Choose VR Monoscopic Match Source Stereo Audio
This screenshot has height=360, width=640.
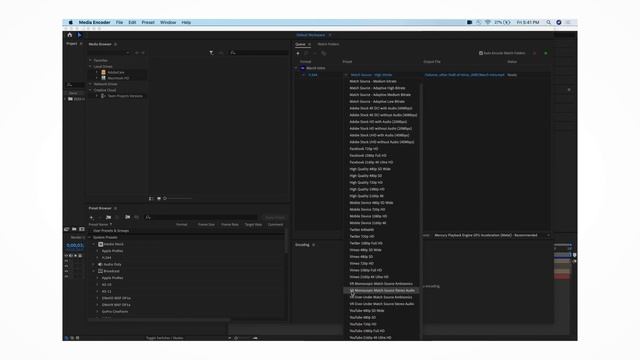click(x=382, y=291)
